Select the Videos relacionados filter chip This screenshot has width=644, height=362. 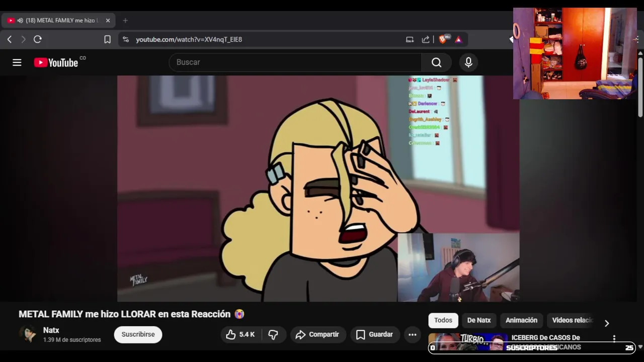[572, 320]
